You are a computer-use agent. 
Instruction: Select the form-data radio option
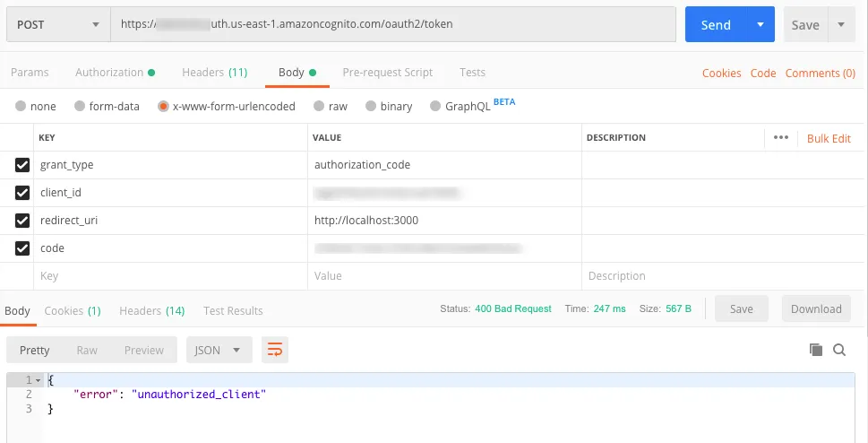[80, 106]
